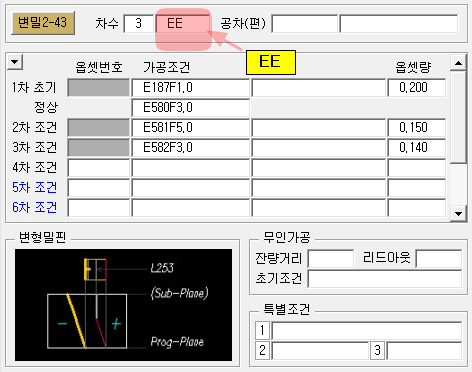Click the middle blank field in 3차 조건 row

coord(319,148)
